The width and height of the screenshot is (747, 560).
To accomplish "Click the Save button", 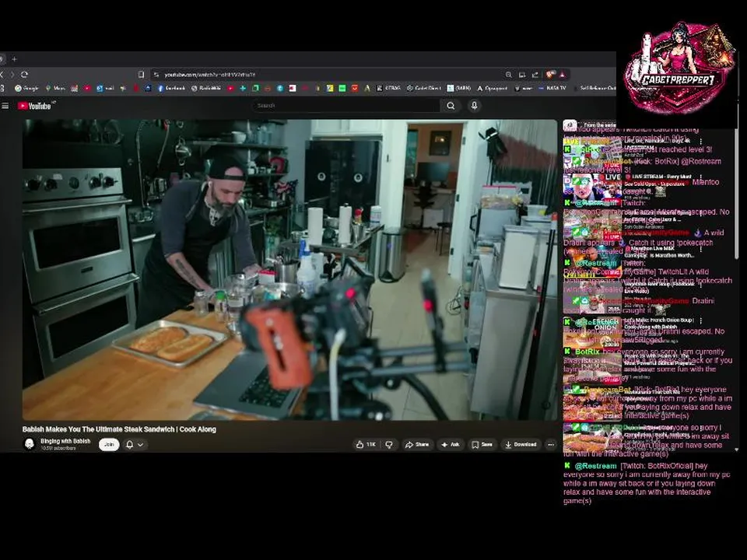I will [x=482, y=445].
